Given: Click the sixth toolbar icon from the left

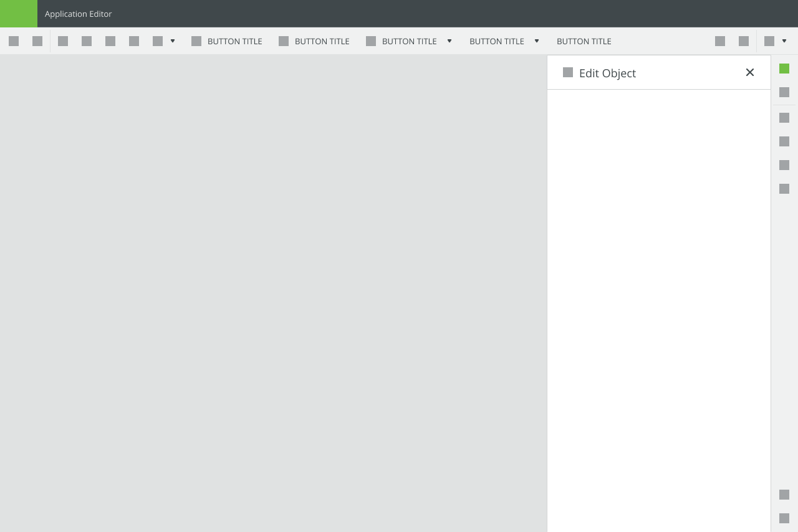Looking at the screenshot, I should click(134, 41).
